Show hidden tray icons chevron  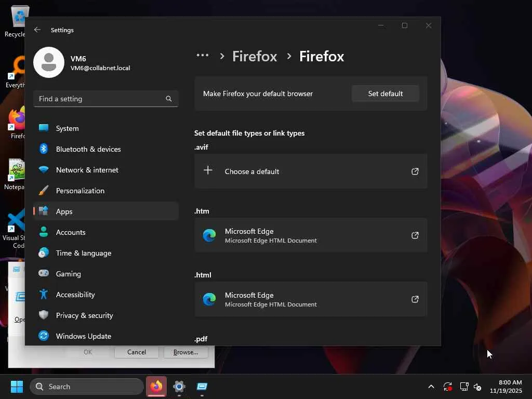[431, 387]
